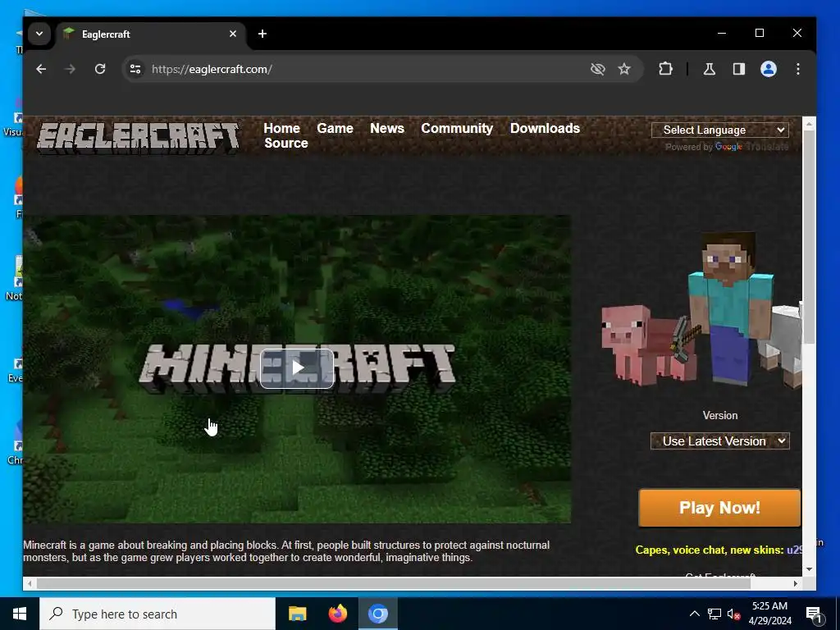Open the Home nav item
The height and width of the screenshot is (630, 840).
[x=282, y=129]
